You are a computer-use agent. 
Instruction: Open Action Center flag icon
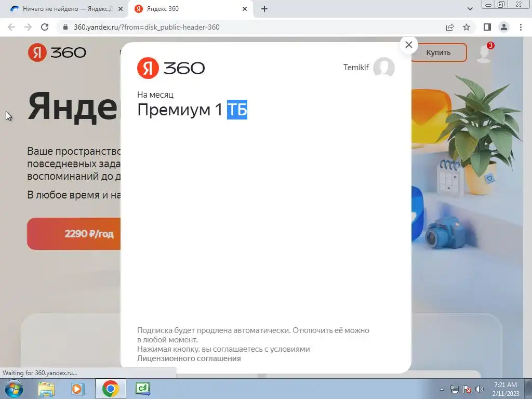467,389
